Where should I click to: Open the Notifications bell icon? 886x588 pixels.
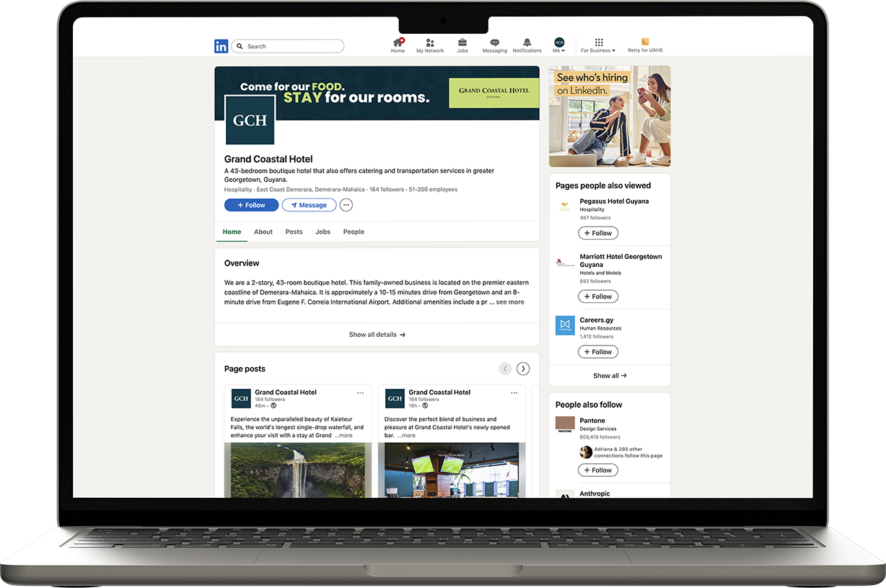click(x=527, y=43)
